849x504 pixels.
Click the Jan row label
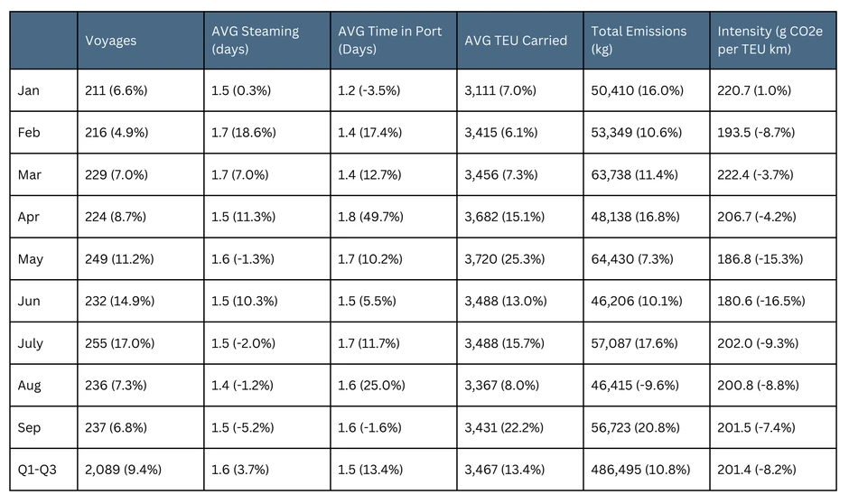tap(29, 90)
